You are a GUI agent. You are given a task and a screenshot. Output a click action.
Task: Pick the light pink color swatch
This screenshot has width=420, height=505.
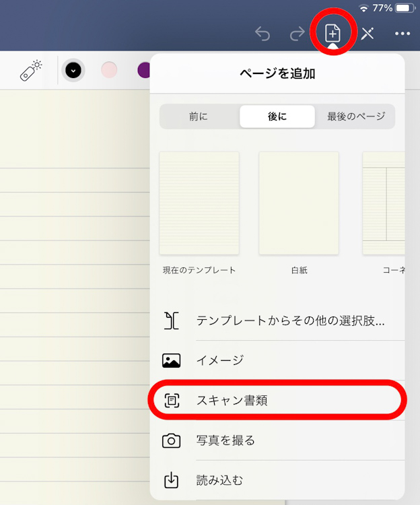tap(109, 70)
